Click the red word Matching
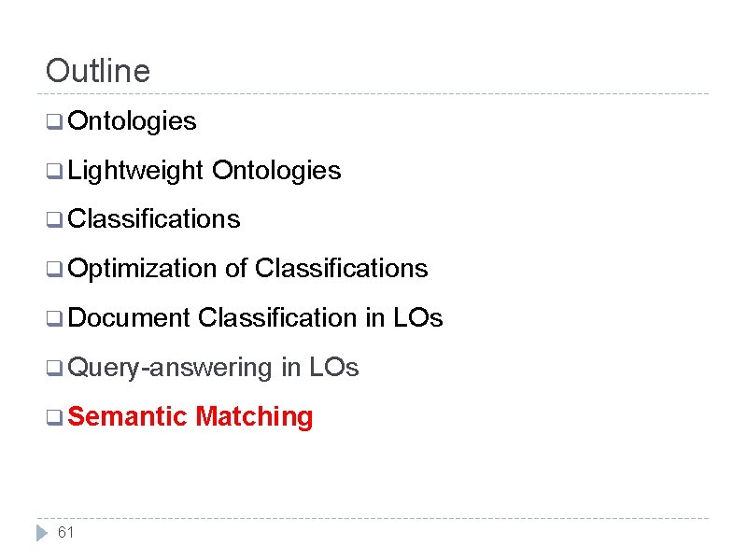Viewport: 747px width, 560px height. pyautogui.click(x=254, y=417)
